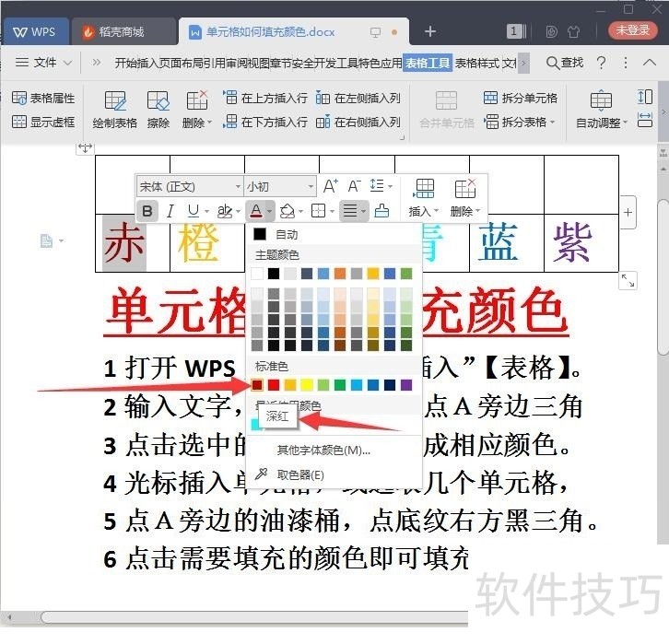Open the ribbon Delete (删除) dropdown
669x644 pixels.
[x=196, y=110]
